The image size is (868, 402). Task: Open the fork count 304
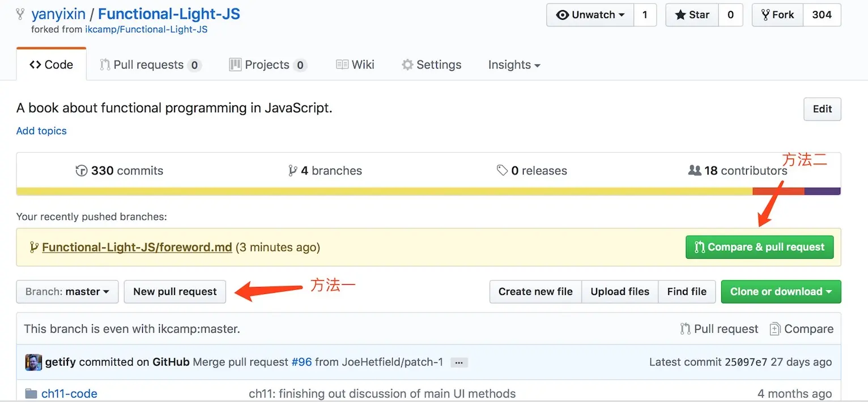point(822,15)
